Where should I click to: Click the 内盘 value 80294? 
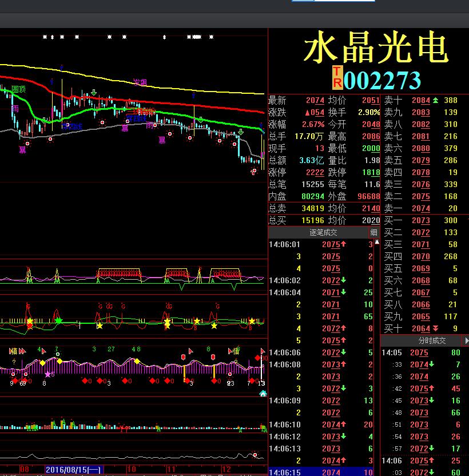(313, 196)
